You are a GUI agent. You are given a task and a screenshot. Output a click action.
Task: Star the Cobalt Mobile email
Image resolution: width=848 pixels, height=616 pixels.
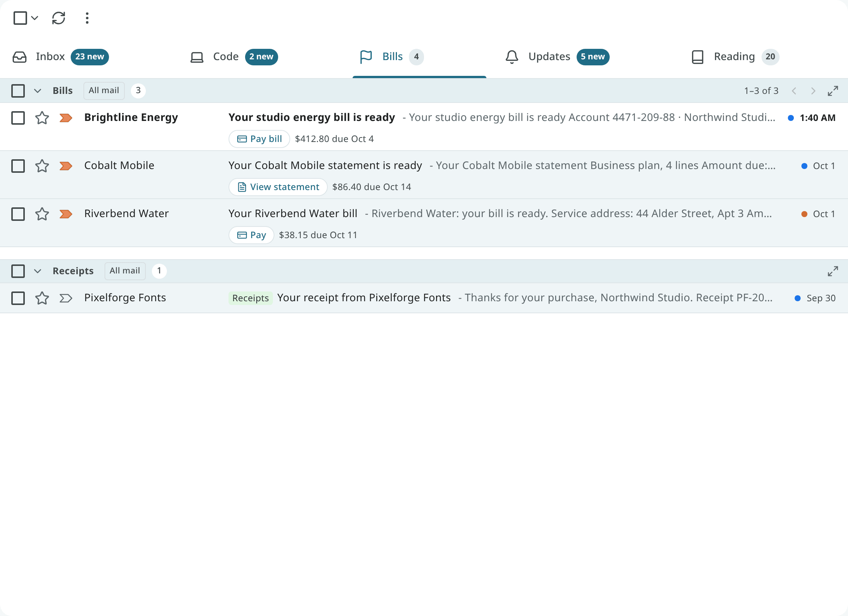click(42, 166)
